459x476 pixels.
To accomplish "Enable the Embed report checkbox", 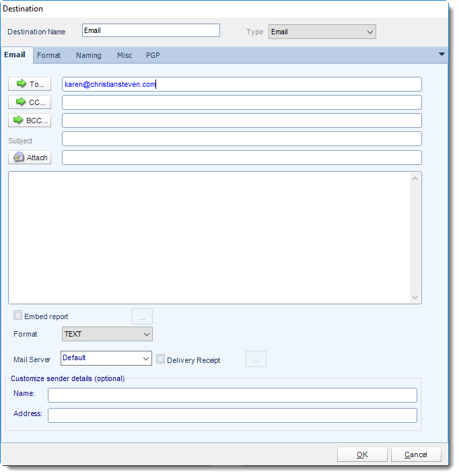I will (x=18, y=316).
